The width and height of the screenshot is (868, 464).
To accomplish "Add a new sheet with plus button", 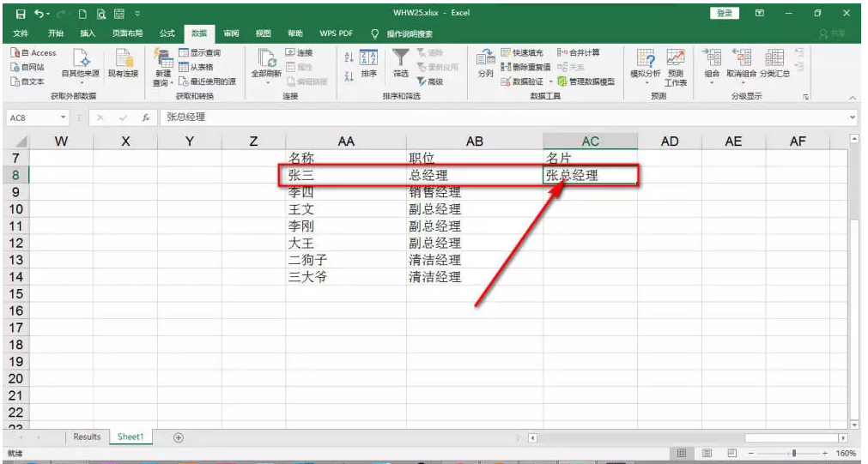I will click(x=179, y=437).
